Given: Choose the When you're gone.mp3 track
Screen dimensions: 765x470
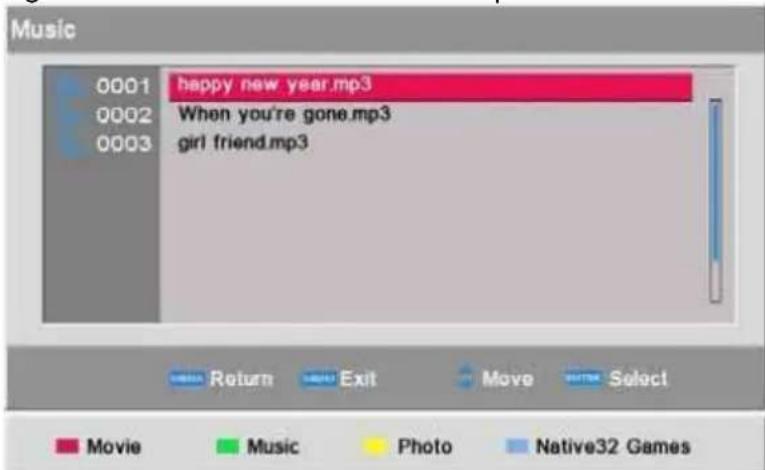Looking at the screenshot, I should (x=284, y=115).
